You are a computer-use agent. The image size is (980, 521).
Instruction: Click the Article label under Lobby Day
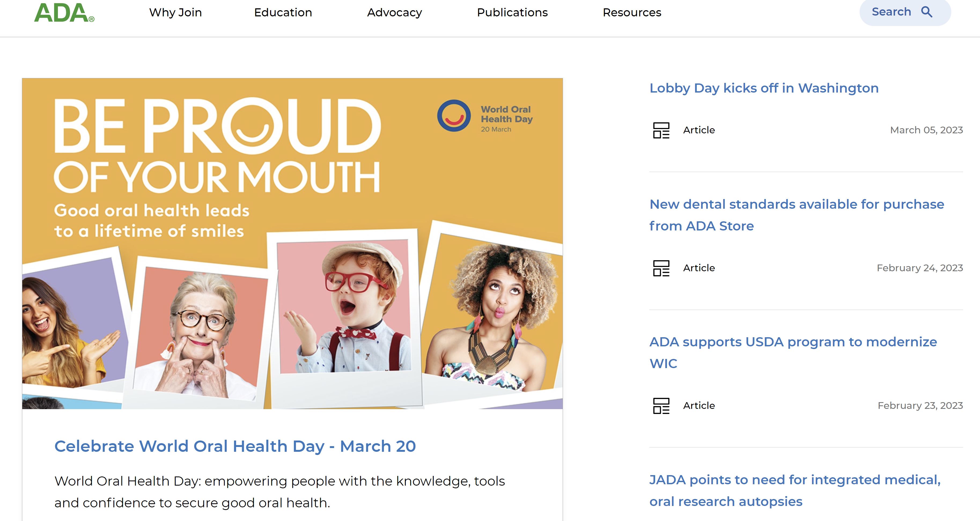(x=698, y=130)
